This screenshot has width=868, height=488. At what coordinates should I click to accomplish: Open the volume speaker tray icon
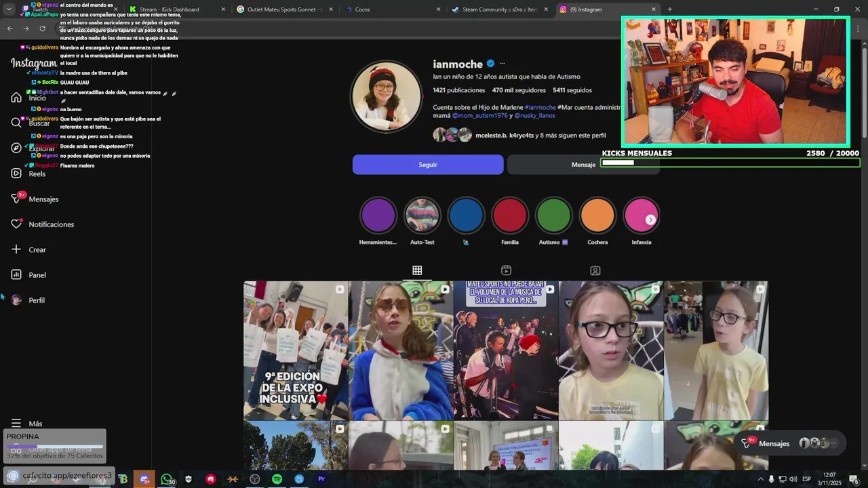793,479
